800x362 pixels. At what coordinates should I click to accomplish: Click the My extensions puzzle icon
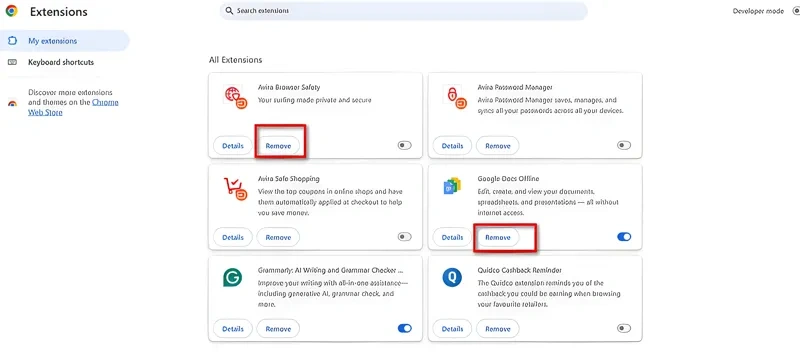12,41
